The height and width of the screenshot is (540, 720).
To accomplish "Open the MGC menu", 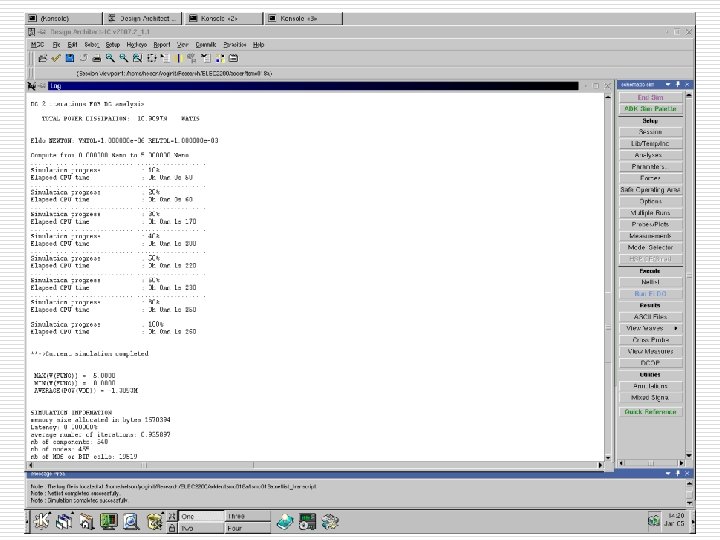I will coord(37,45).
